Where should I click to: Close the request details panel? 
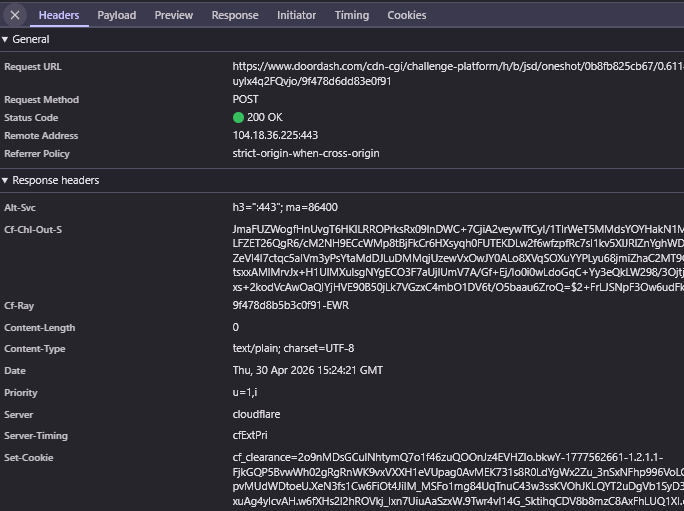pos(15,15)
